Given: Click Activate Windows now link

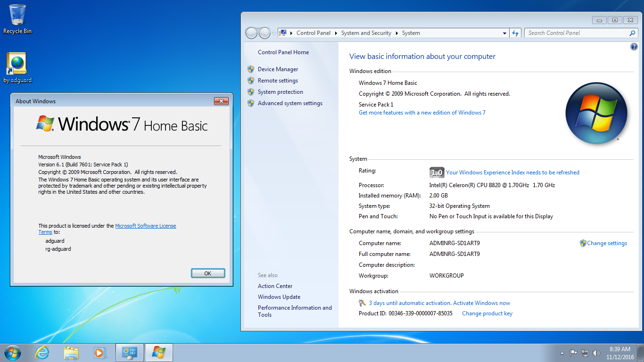Looking at the screenshot, I should point(481,303).
